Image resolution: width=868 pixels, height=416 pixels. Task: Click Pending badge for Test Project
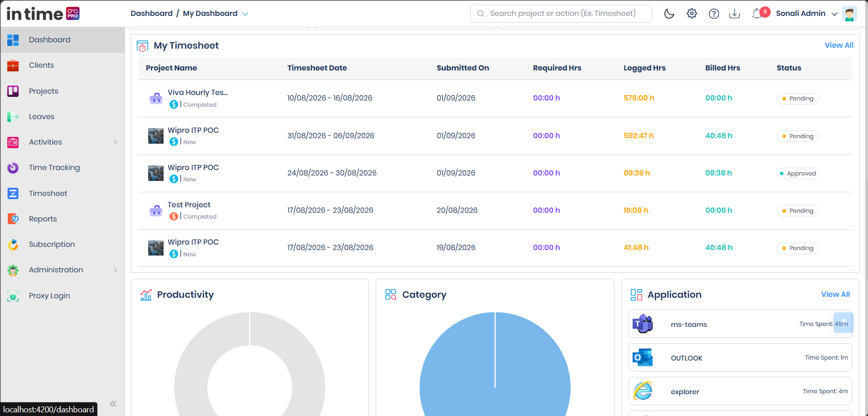click(798, 211)
